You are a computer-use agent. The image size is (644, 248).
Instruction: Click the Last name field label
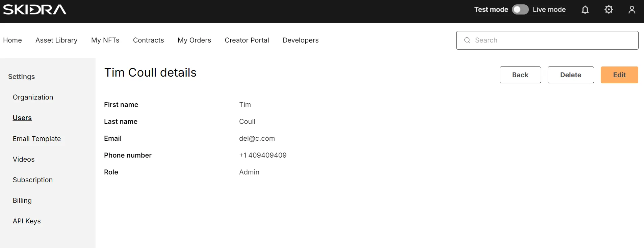121,121
